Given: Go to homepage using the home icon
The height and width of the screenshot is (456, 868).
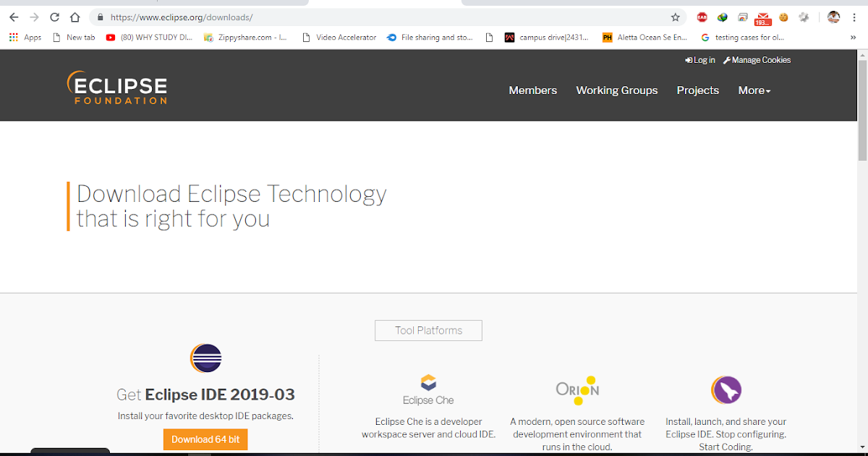Looking at the screenshot, I should coord(75,17).
